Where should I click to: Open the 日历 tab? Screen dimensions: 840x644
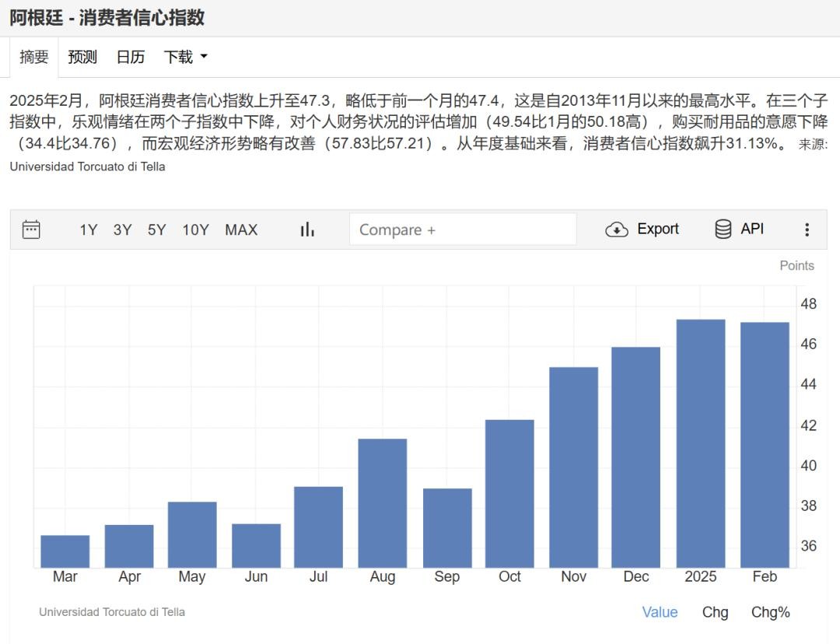pyautogui.click(x=130, y=57)
